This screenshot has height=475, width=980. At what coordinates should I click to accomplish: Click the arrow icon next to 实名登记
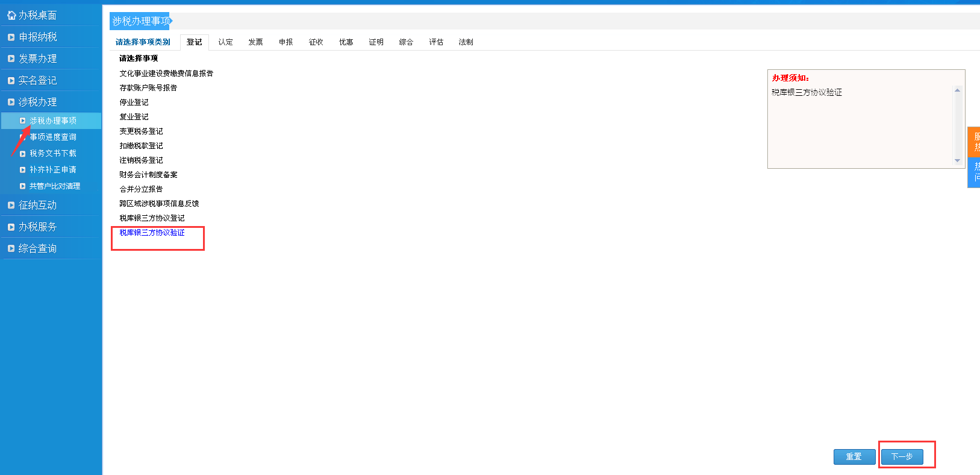click(11, 81)
